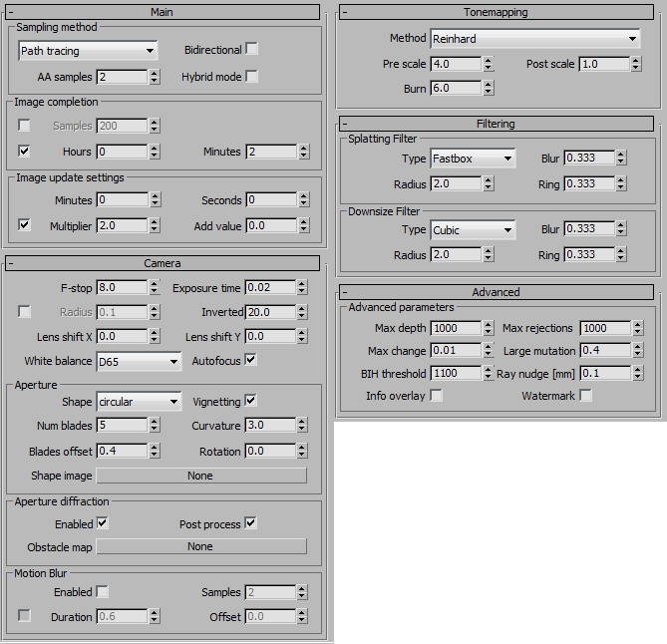Viewport: 667px width, 644px height.
Task: Uncheck the Autofocus checkbox
Action: click(251, 360)
